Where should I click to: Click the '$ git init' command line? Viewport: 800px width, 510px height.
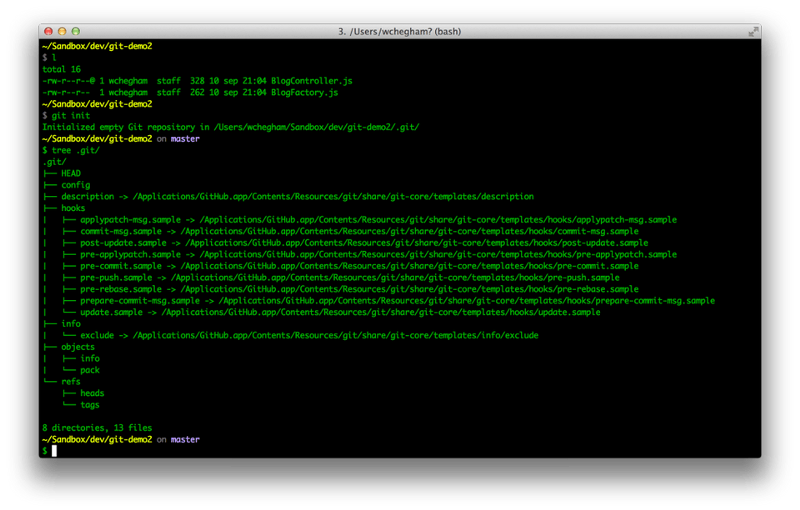point(66,116)
